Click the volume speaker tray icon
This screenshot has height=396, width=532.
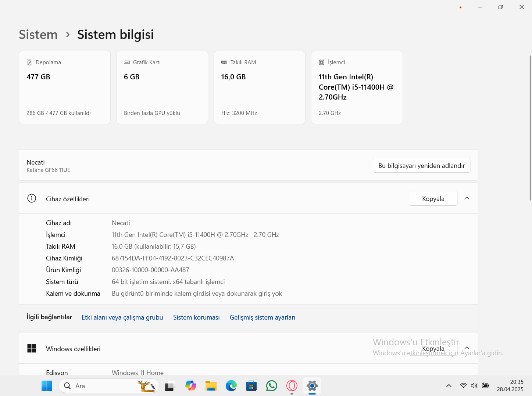pos(474,385)
